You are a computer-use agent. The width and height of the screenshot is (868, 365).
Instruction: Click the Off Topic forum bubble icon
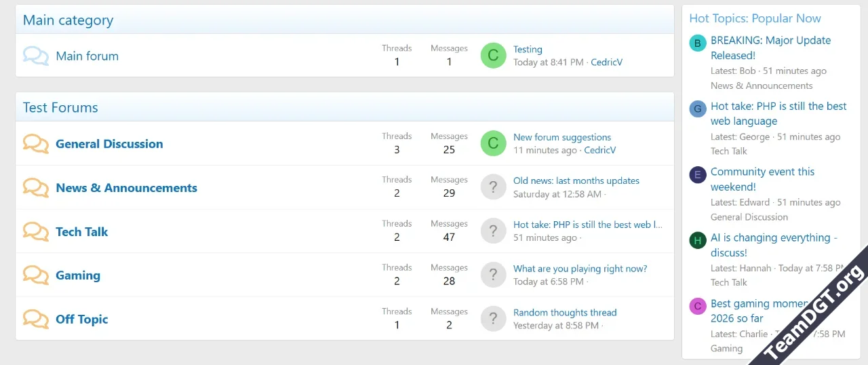36,319
